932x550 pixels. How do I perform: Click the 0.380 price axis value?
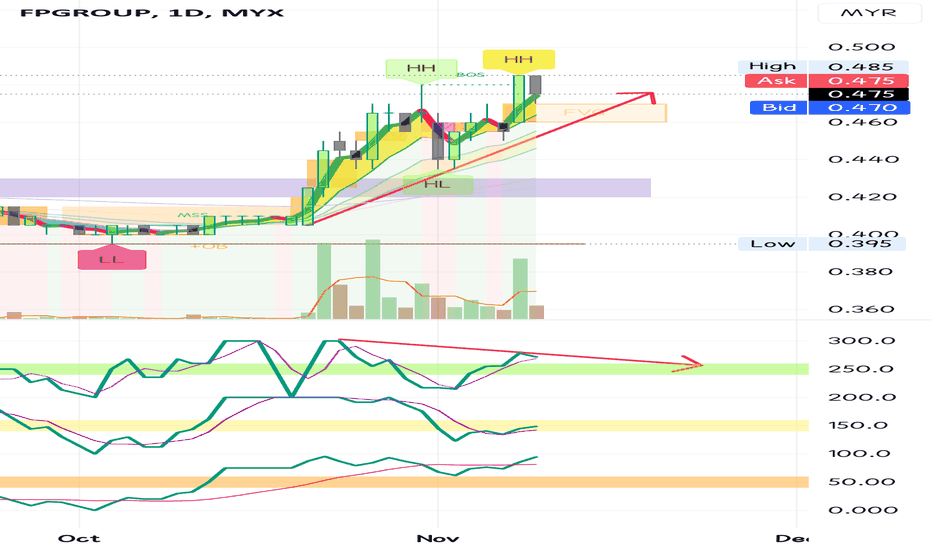(861, 272)
